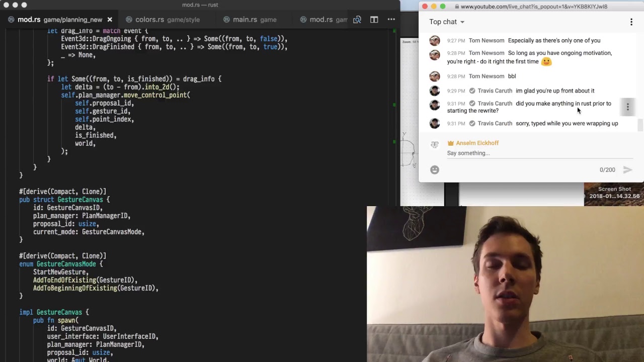Click the 'impl GestureCanvas {' code line
The image size is (644, 362).
(54, 312)
